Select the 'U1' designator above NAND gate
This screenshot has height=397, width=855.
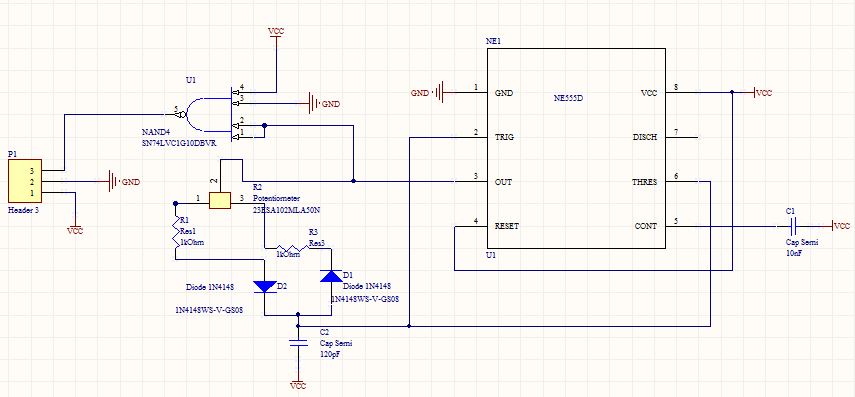(190, 80)
